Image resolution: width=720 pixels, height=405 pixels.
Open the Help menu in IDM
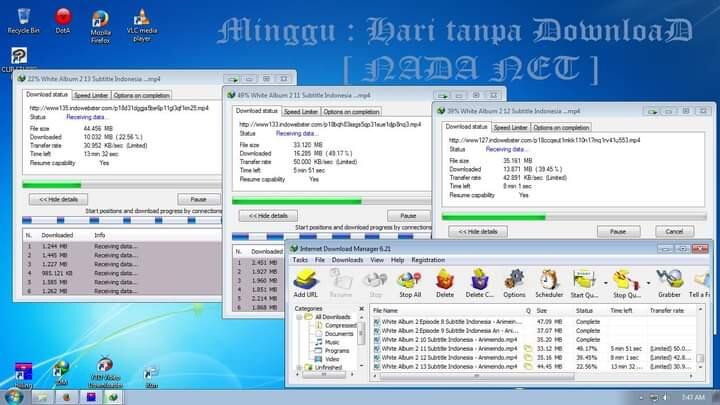[x=397, y=260]
